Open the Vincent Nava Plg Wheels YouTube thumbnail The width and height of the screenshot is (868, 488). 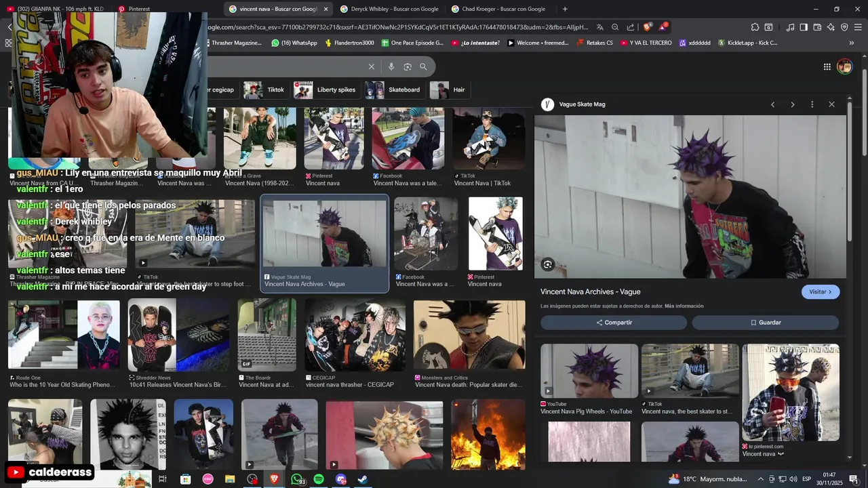coord(589,371)
